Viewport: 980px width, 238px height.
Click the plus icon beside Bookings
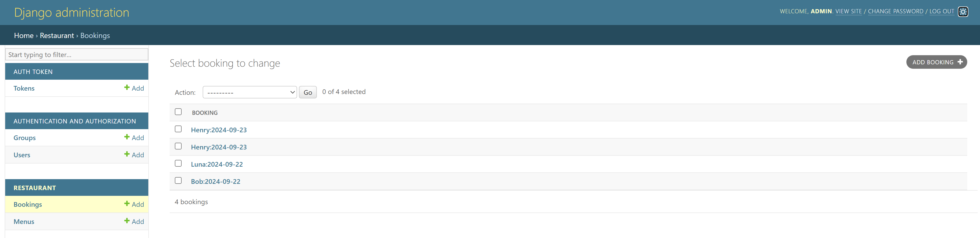click(x=127, y=204)
